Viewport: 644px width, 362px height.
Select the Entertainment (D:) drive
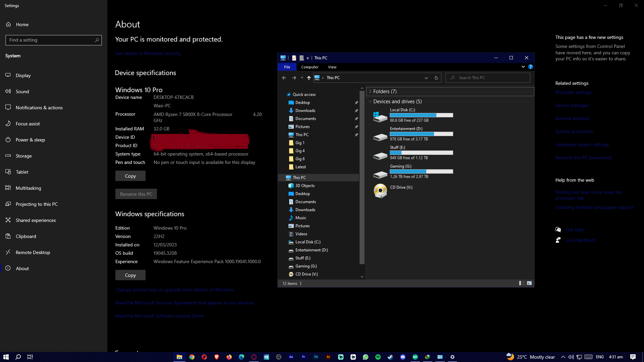(413, 134)
